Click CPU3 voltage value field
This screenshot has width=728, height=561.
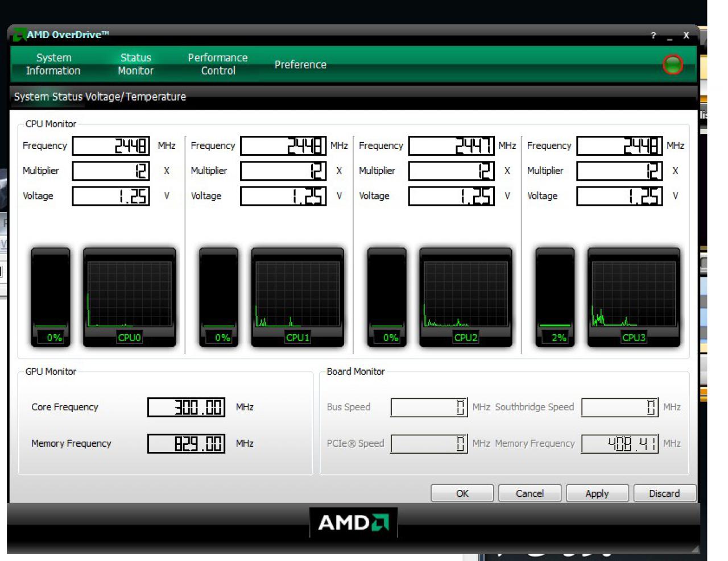tap(620, 196)
